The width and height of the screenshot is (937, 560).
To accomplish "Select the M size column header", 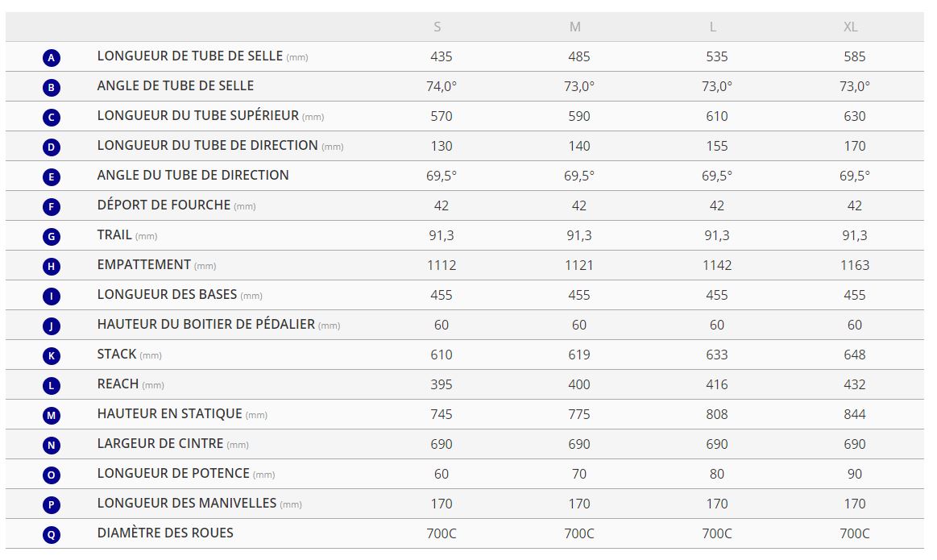I will coord(575,27).
